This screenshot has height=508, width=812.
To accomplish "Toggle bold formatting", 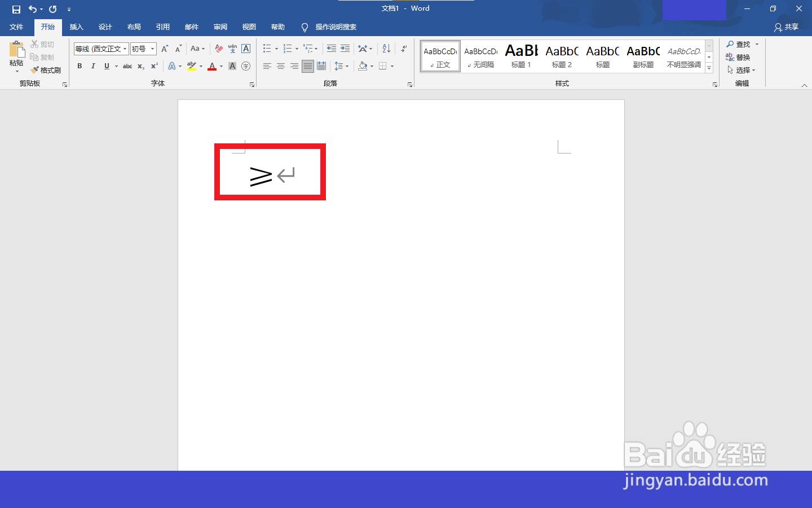I will pyautogui.click(x=80, y=66).
